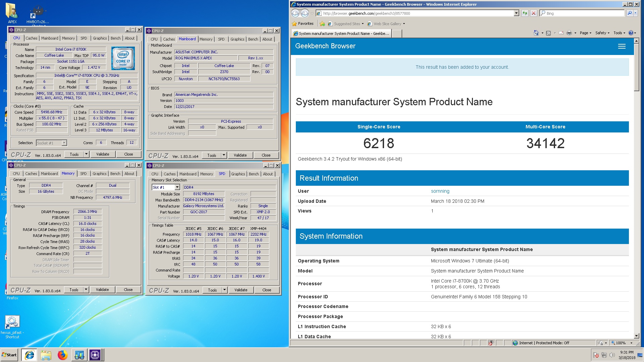
Task: Click the Intel Core i7 logo in CPU-Z
Action: [x=123, y=58]
